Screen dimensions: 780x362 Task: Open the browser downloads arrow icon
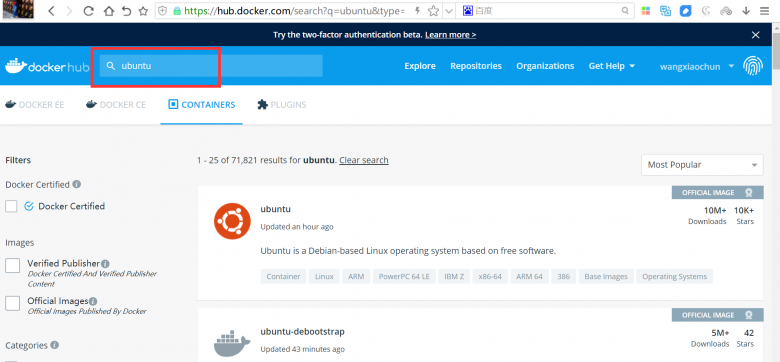coord(746,11)
